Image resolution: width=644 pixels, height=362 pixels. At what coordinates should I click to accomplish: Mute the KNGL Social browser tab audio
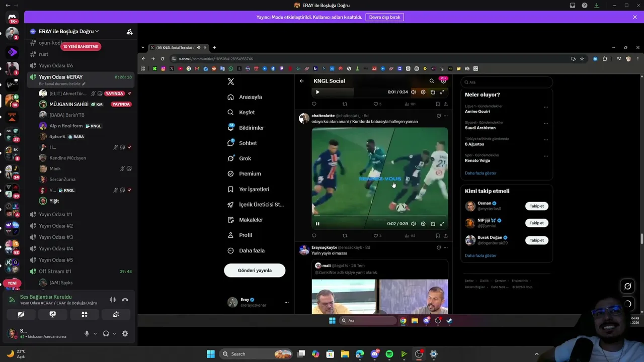coord(199,48)
